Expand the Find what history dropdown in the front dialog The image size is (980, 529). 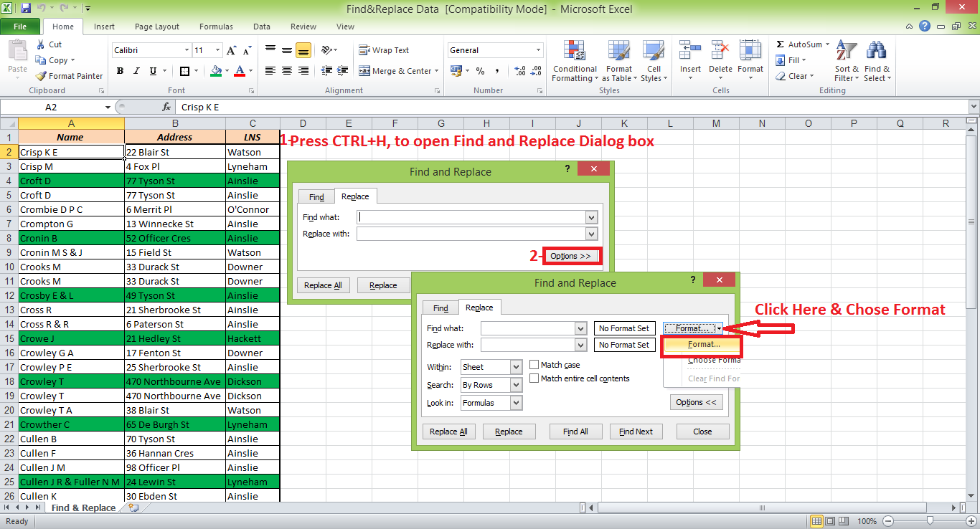point(580,328)
